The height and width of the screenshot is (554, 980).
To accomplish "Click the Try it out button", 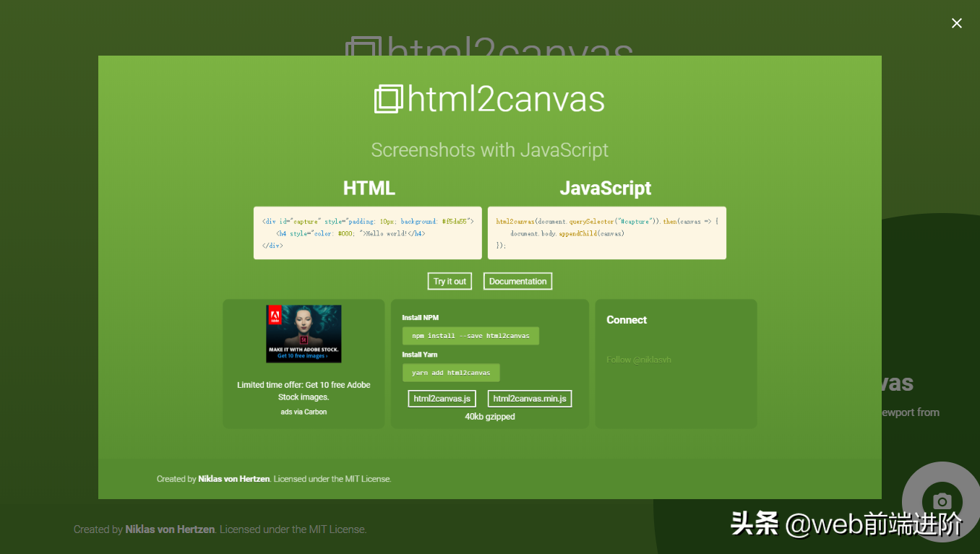I will click(450, 281).
